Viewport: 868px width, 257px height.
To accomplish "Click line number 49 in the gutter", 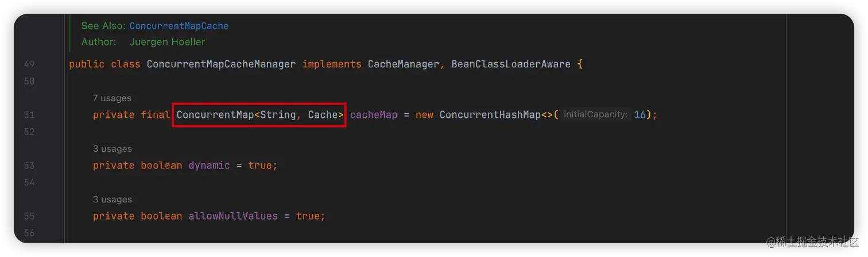I will click(x=29, y=64).
